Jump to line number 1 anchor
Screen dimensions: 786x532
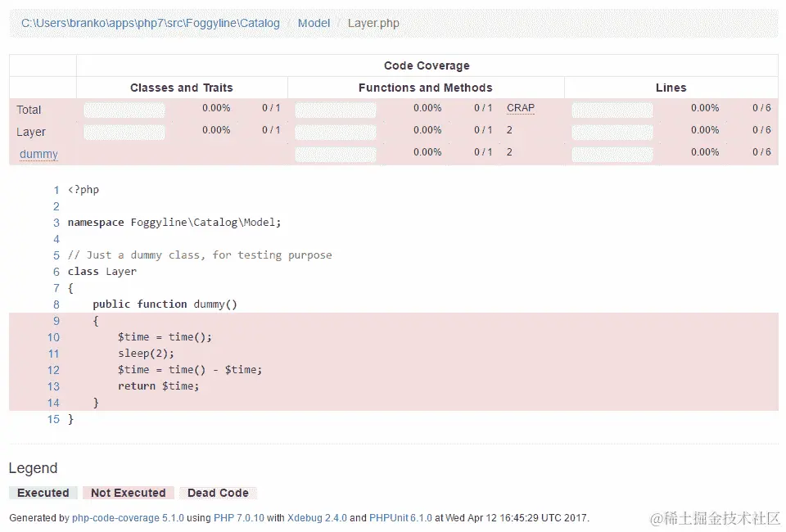(56, 190)
